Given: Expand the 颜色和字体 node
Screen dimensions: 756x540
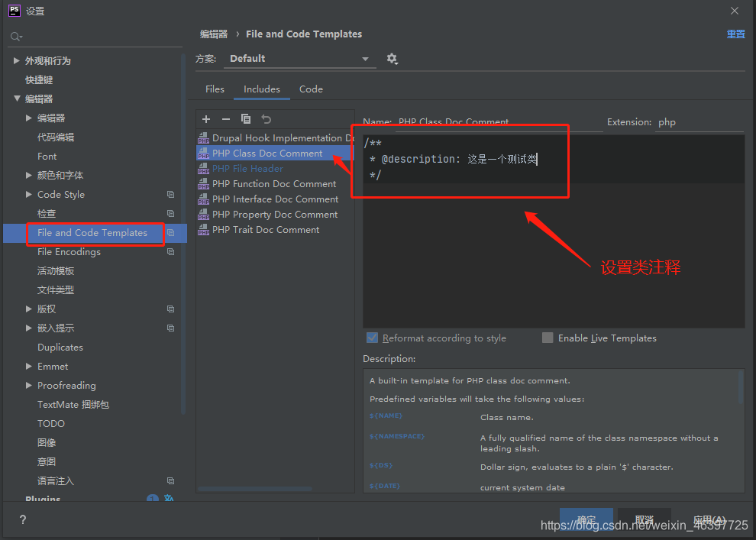Looking at the screenshot, I should tap(28, 175).
